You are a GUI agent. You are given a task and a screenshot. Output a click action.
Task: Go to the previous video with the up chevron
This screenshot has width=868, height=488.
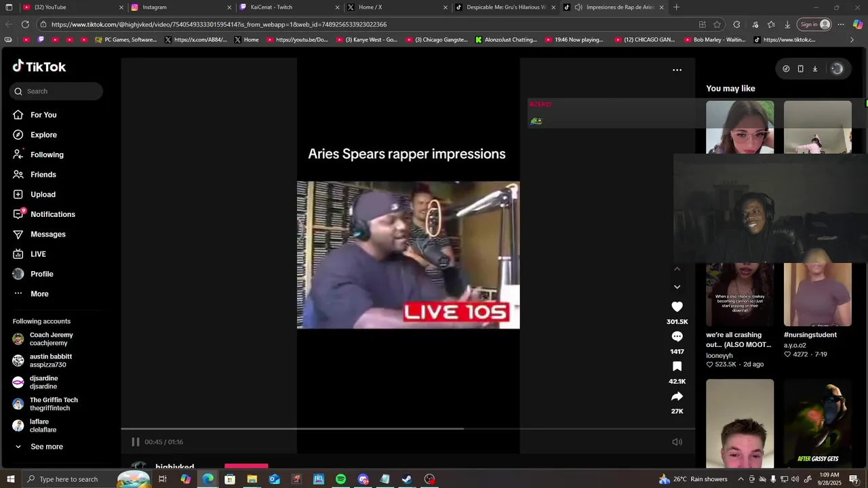click(x=677, y=269)
